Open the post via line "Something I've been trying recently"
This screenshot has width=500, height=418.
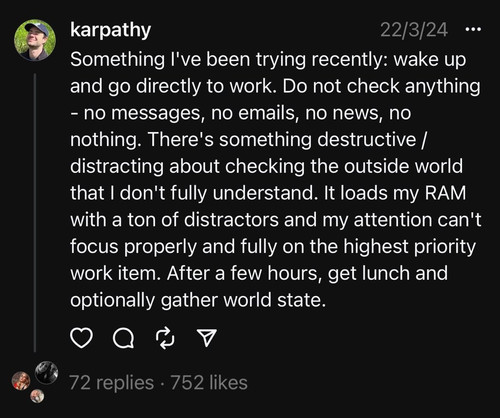[x=268, y=60]
